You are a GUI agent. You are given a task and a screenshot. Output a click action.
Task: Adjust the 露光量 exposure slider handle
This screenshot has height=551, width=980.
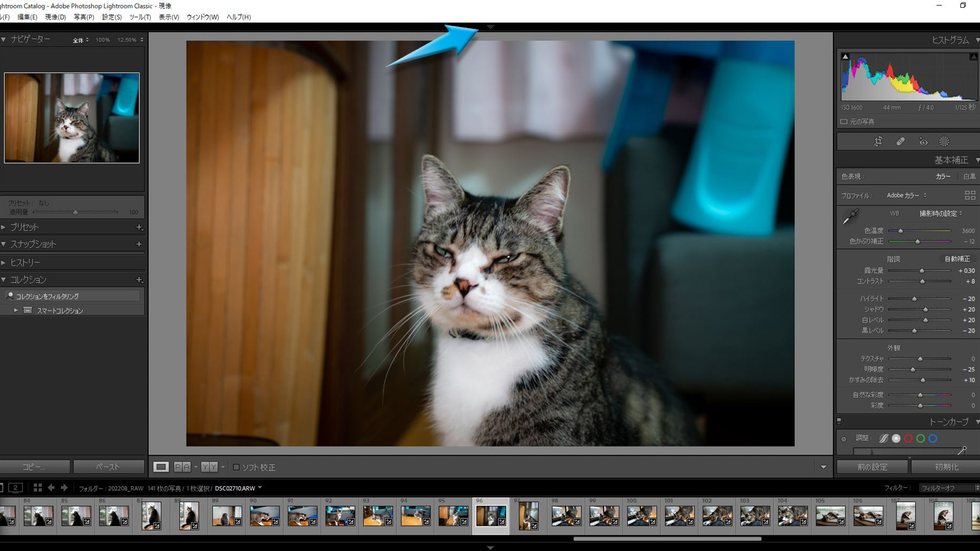921,271
